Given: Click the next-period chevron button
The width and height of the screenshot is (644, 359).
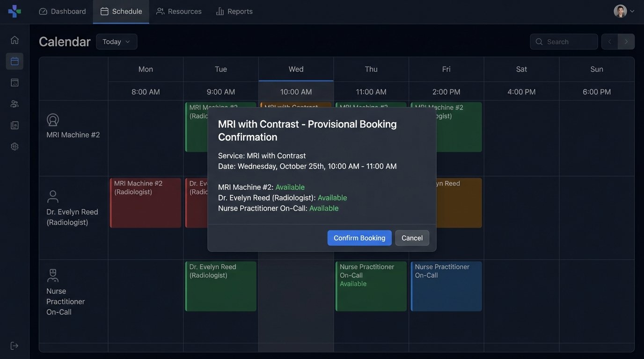Looking at the screenshot, I should click(625, 41).
